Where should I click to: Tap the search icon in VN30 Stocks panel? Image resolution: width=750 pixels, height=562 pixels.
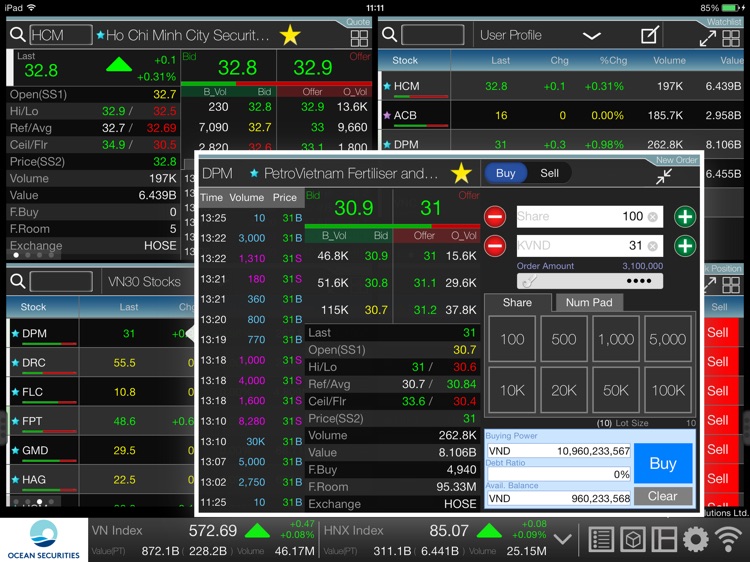18,281
